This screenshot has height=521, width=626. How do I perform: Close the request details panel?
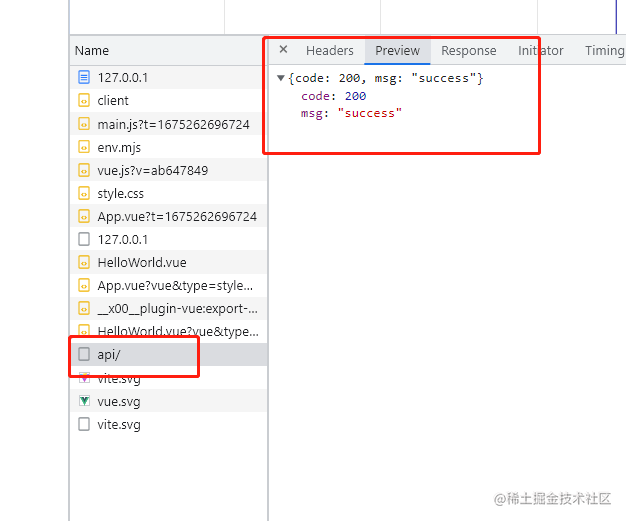click(x=283, y=50)
